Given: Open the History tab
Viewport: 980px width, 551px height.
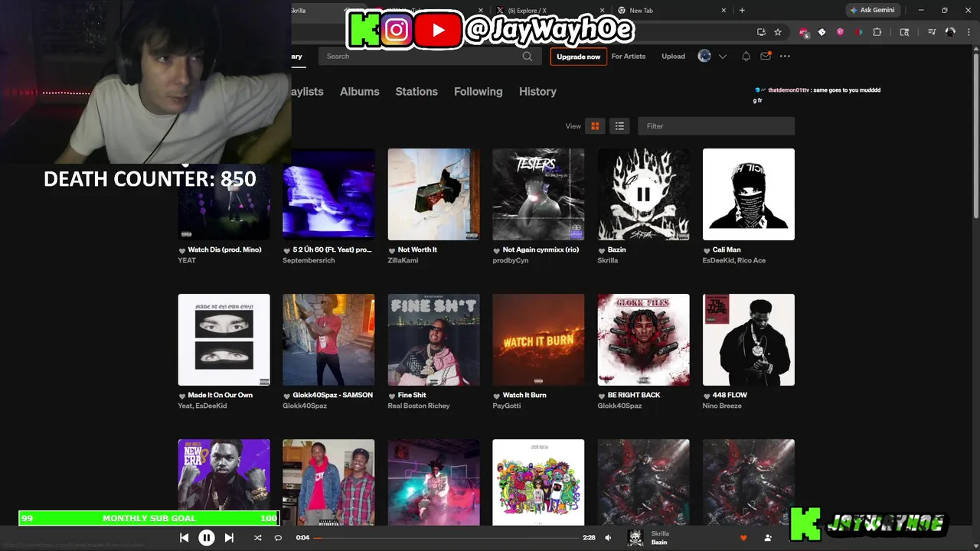Looking at the screenshot, I should (x=537, y=91).
